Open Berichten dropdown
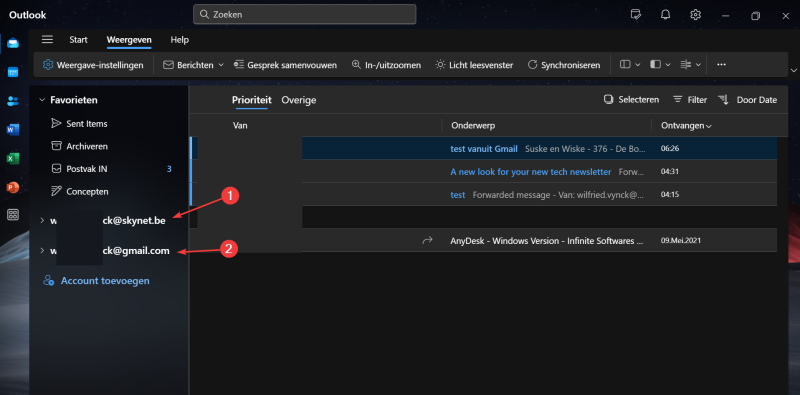The height and width of the screenshot is (395, 800). 193,65
